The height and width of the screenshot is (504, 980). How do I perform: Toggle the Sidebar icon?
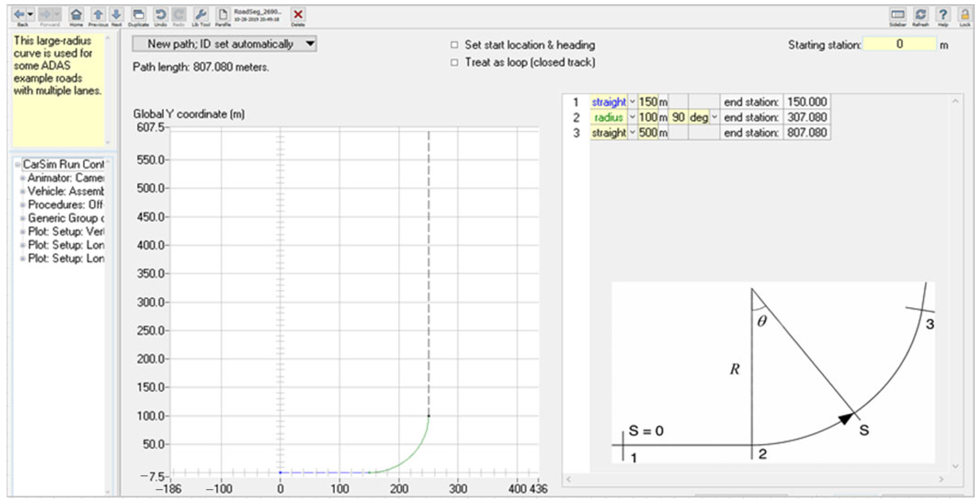coord(897,15)
